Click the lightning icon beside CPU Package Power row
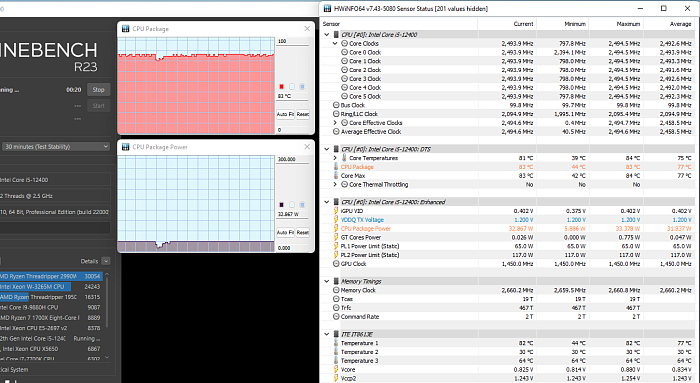700x383 pixels. click(x=336, y=229)
